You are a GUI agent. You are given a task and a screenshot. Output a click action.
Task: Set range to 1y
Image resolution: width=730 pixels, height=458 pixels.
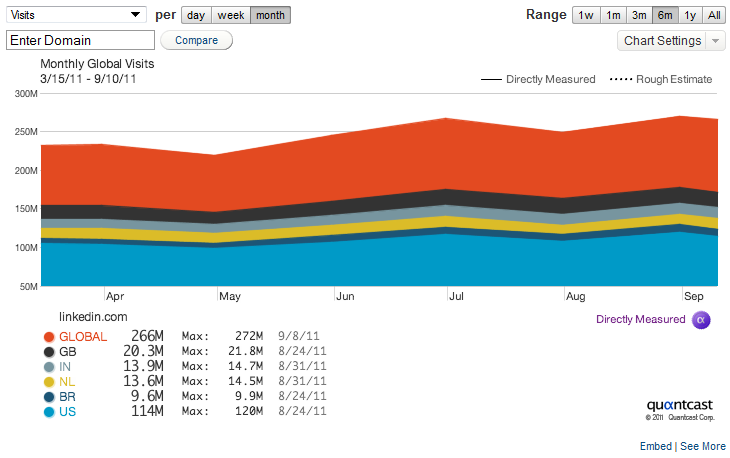click(690, 15)
